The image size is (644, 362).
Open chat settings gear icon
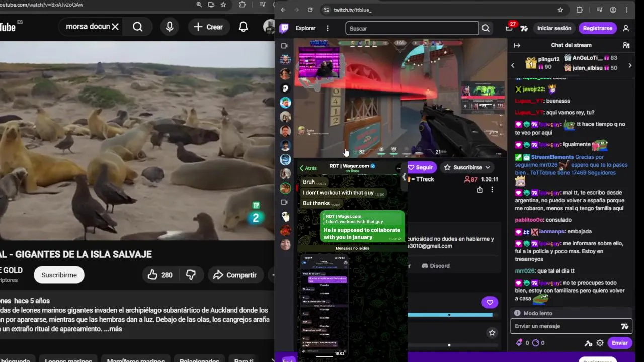[600, 343]
